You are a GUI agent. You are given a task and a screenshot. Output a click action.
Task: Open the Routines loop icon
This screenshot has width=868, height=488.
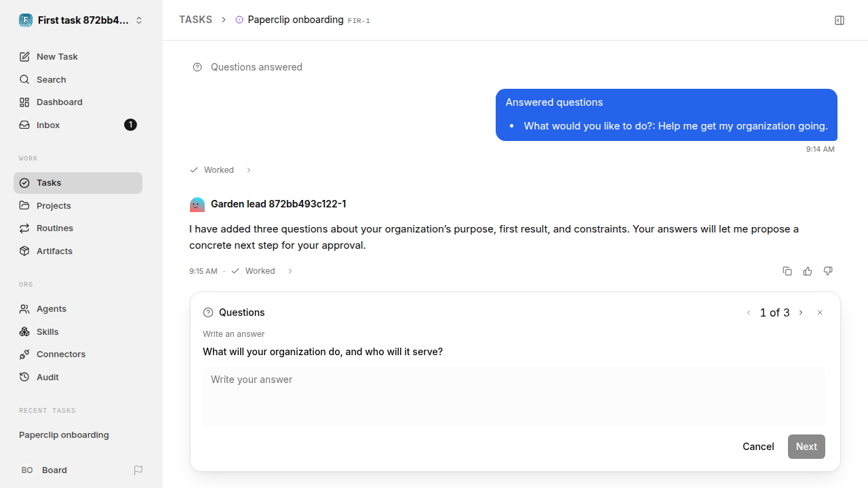coord(24,228)
